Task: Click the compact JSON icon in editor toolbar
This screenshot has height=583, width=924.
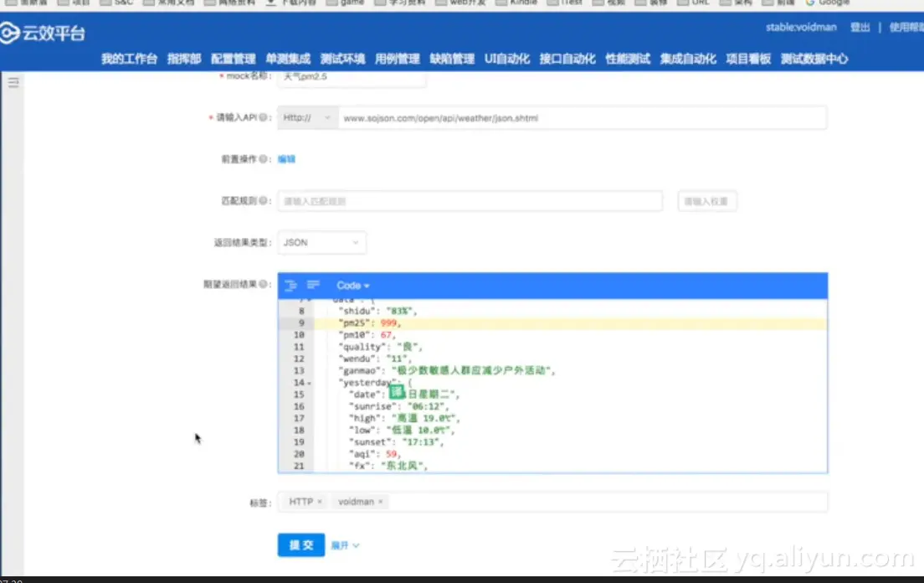Action: [x=313, y=286]
